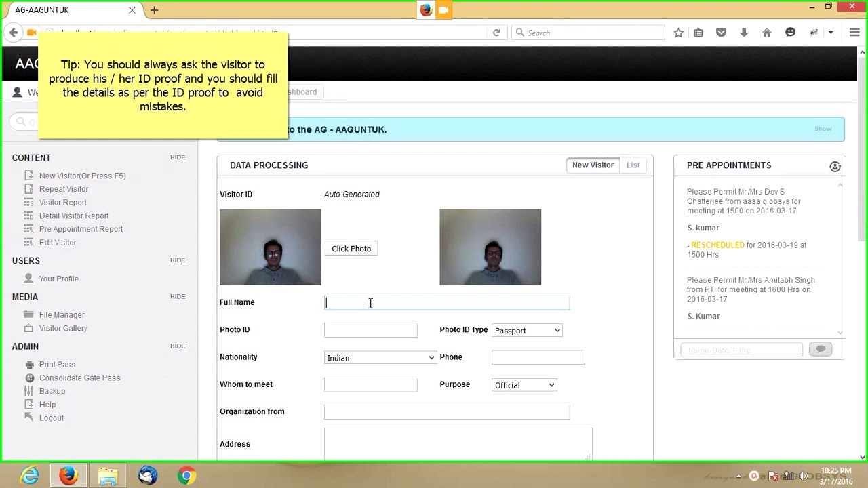
Task: Focus the Photo ID field
Action: pos(370,330)
